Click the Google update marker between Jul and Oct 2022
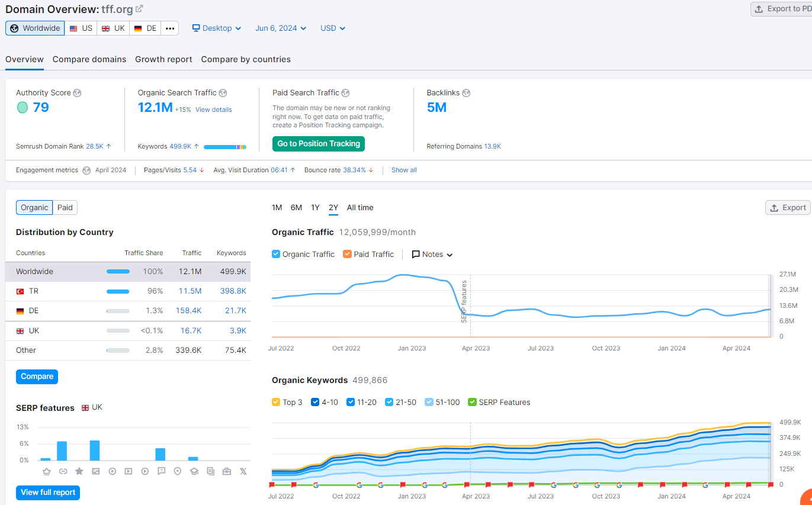Screen dimensions: 812x505 tap(316, 484)
